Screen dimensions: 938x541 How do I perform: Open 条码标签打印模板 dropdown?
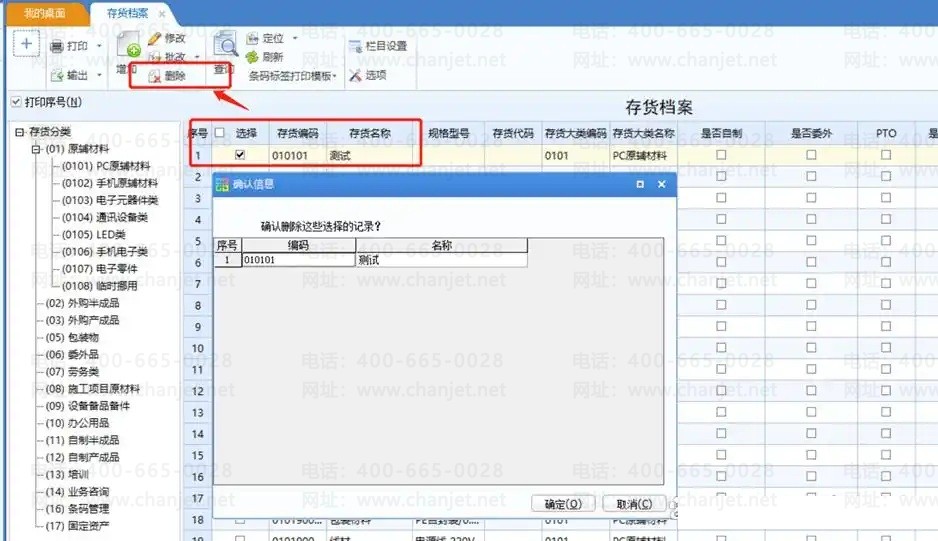point(293,76)
